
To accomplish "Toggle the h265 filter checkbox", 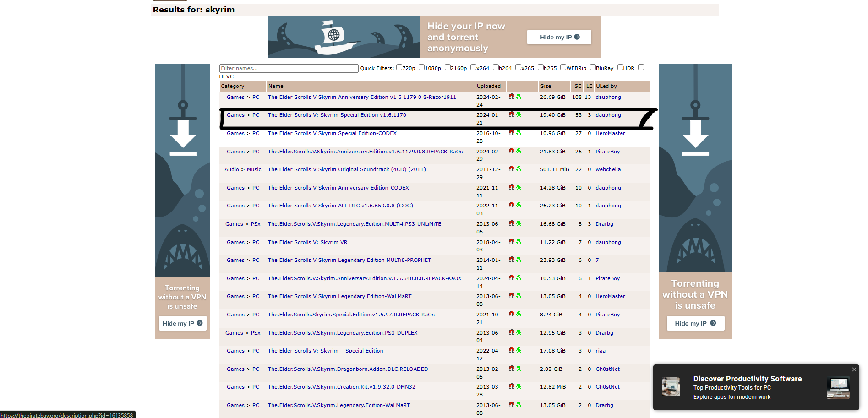I will pos(540,67).
